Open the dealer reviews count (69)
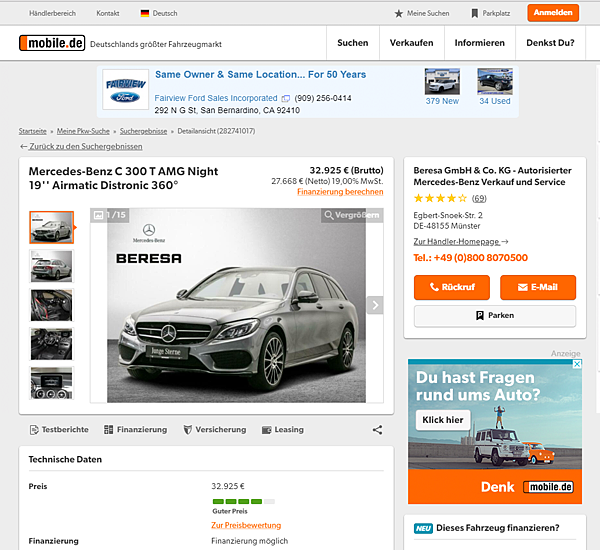This screenshot has width=600, height=550. [479, 198]
